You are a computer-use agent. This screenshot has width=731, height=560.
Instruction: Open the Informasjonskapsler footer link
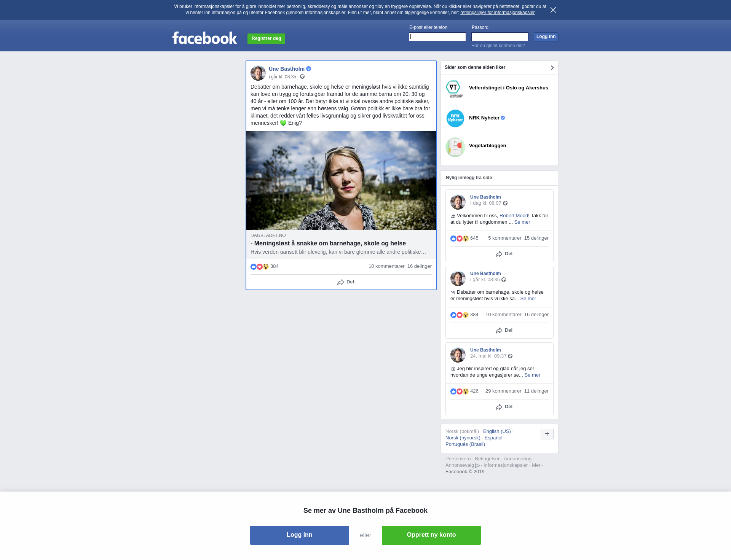[x=506, y=465]
